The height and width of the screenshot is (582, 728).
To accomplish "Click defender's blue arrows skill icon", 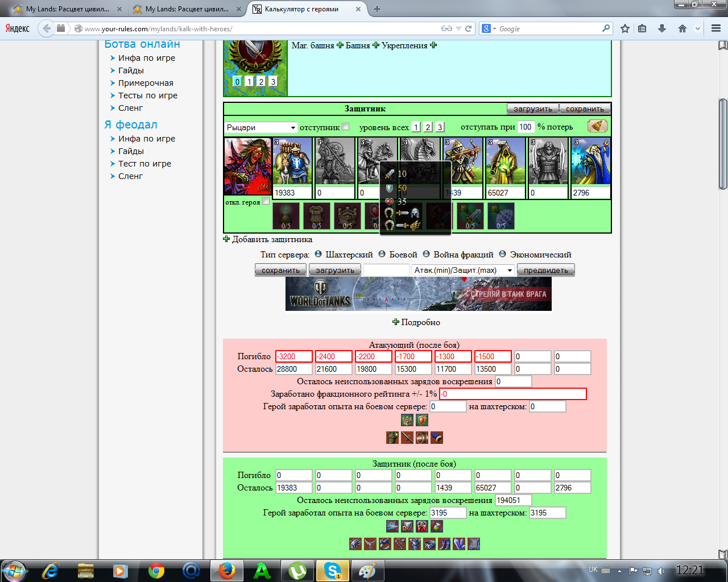I will click(392, 526).
